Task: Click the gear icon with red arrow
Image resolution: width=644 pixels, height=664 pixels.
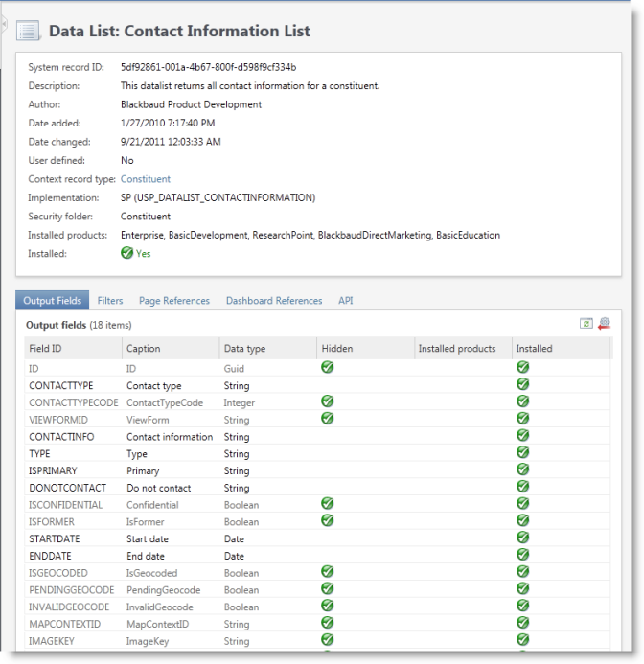Action: click(x=604, y=325)
